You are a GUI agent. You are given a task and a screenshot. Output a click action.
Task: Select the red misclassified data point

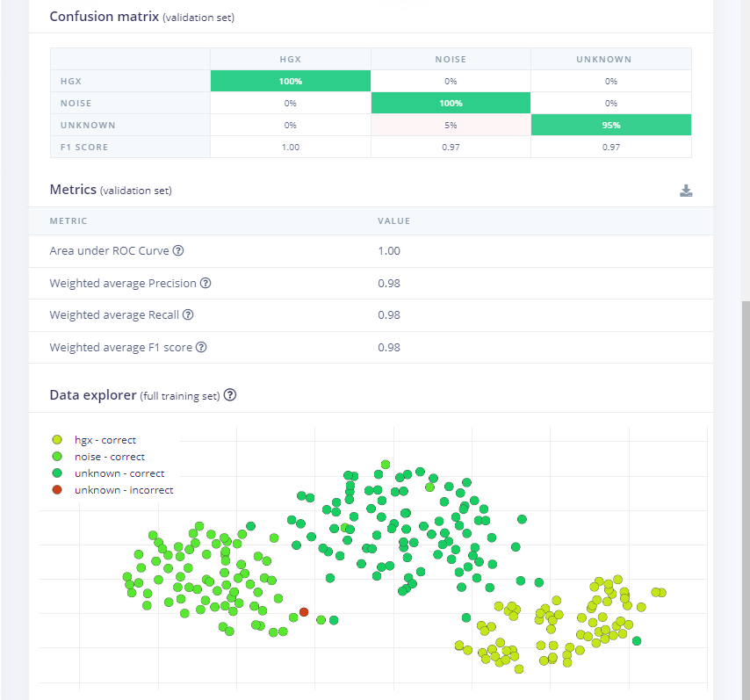point(304,612)
